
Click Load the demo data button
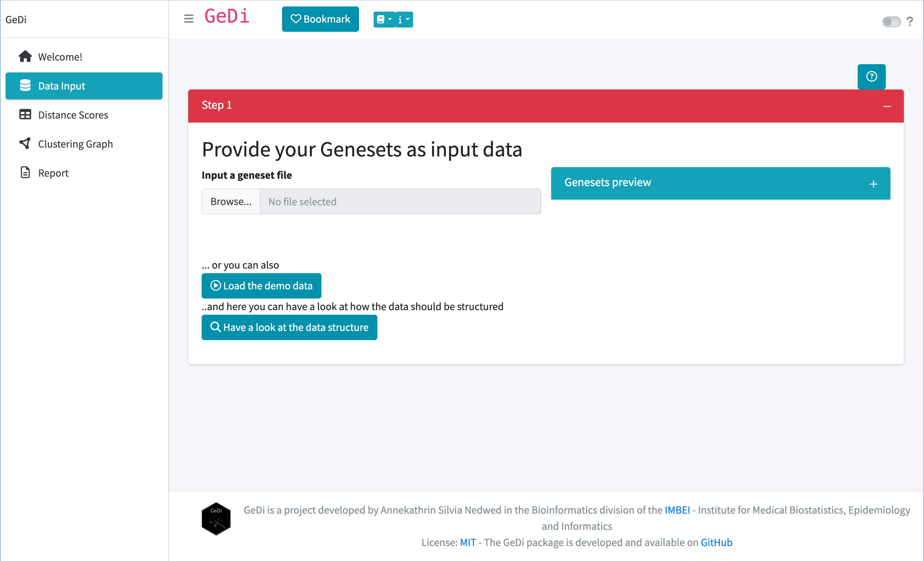click(261, 285)
